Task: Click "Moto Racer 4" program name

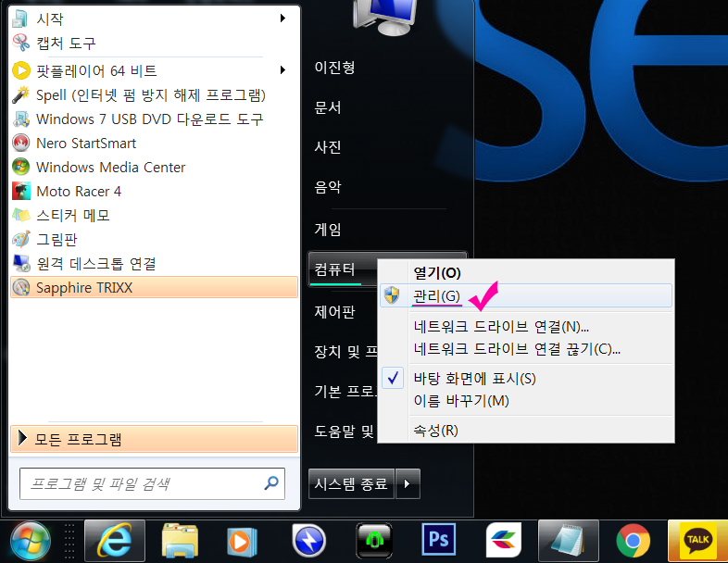Action: point(79,192)
